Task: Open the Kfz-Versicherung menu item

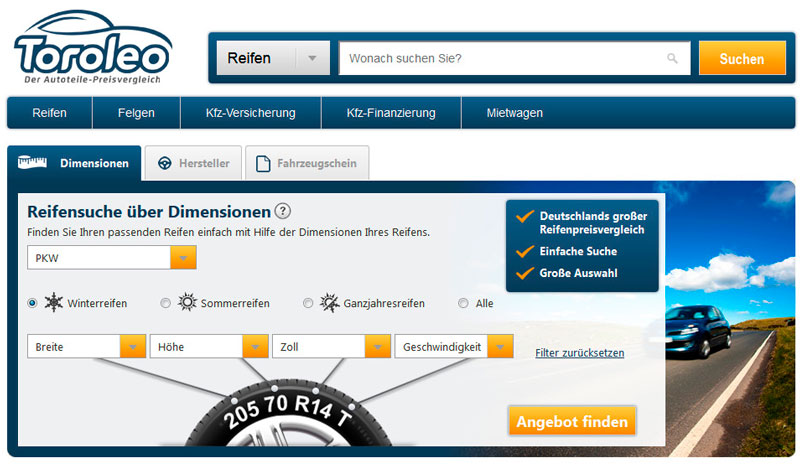Action: pyautogui.click(x=251, y=113)
